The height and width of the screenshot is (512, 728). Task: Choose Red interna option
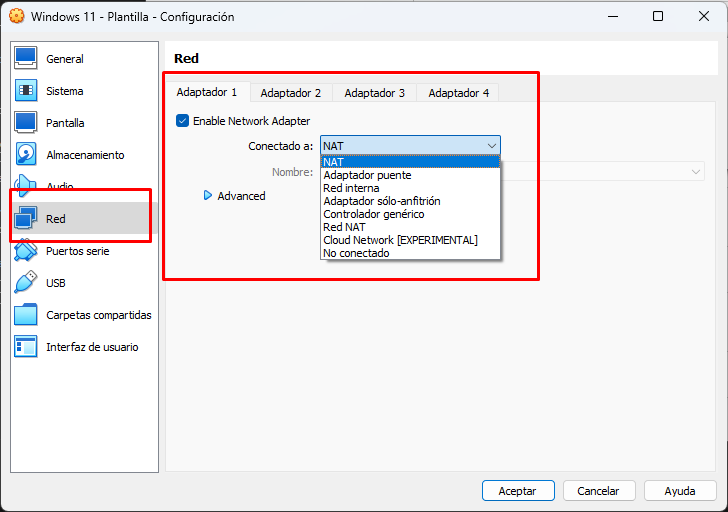(410, 188)
